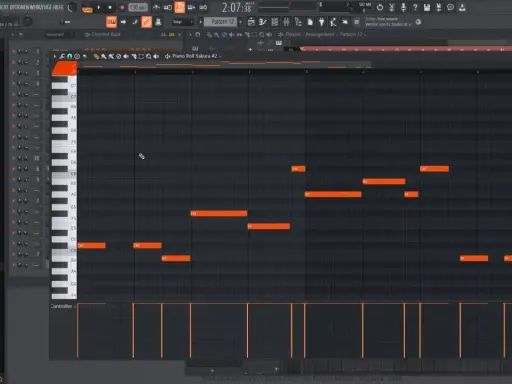Select Piano roll Paint brush tool
This screenshot has height=384, width=512.
click(x=104, y=56)
